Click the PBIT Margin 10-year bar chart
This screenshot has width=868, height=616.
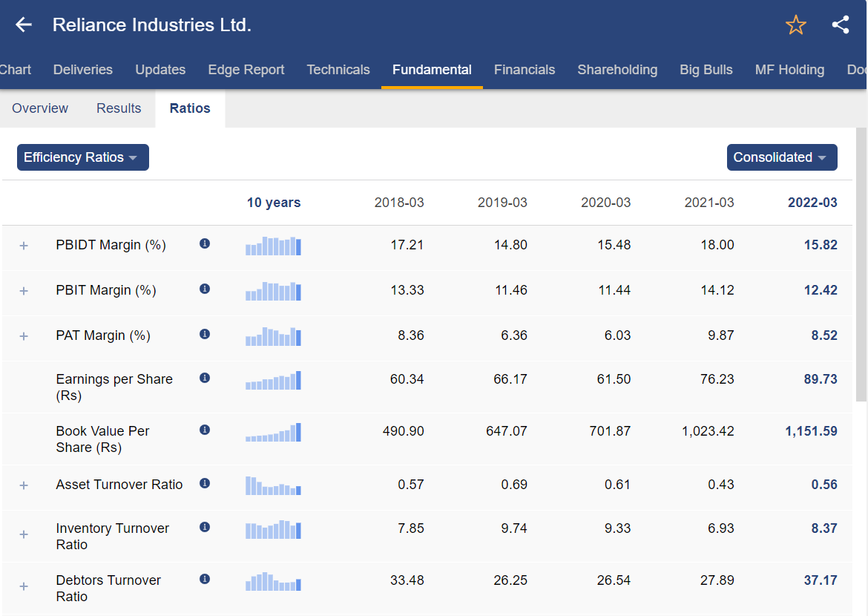273,291
